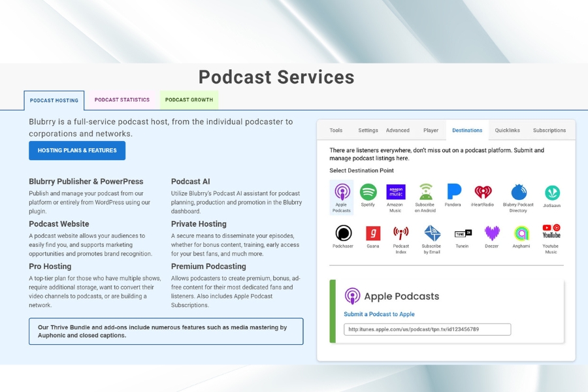Image resolution: width=588 pixels, height=392 pixels.
Task: Open the Tools tab in the panel
Action: (x=336, y=130)
